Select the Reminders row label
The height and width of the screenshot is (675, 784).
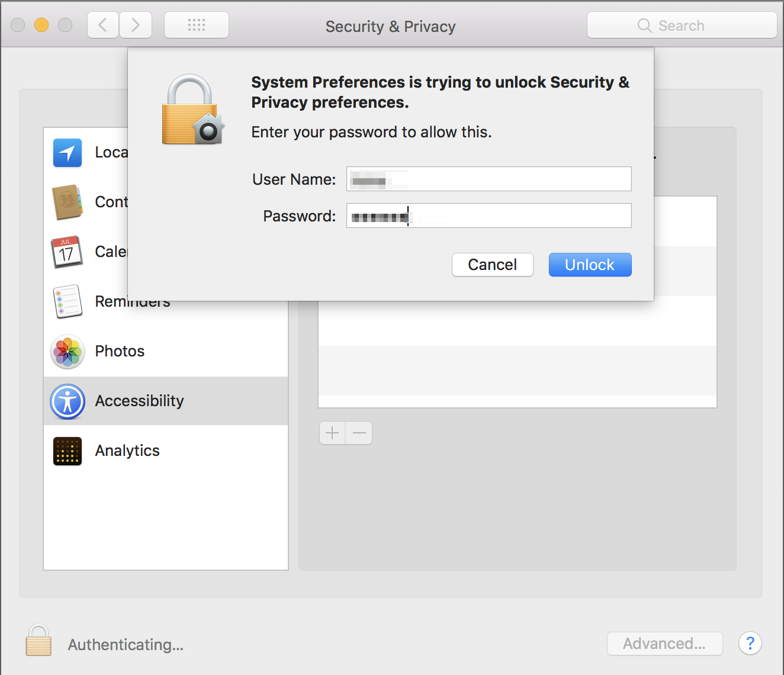point(133,301)
